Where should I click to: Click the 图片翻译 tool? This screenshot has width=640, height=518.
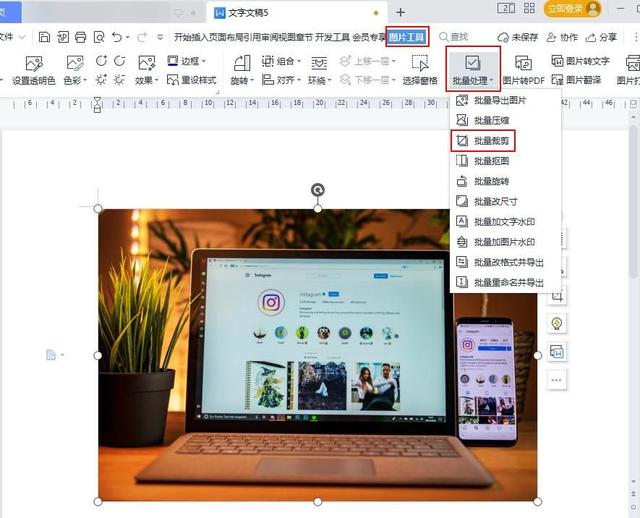click(576, 80)
